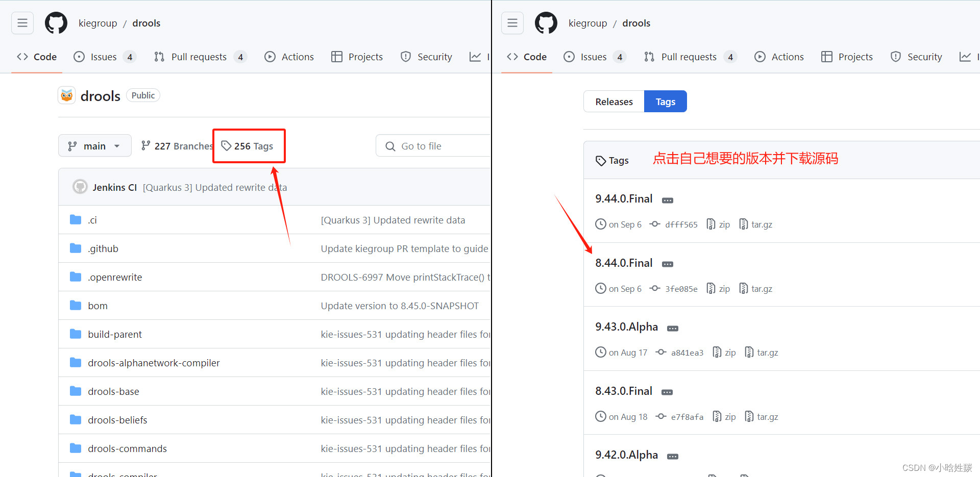Open Security tab in left page
Screen dimensions: 980x477
point(427,57)
